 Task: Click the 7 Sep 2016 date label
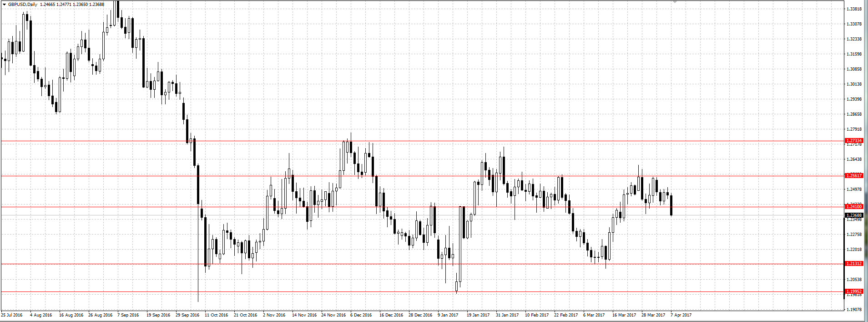128,315
